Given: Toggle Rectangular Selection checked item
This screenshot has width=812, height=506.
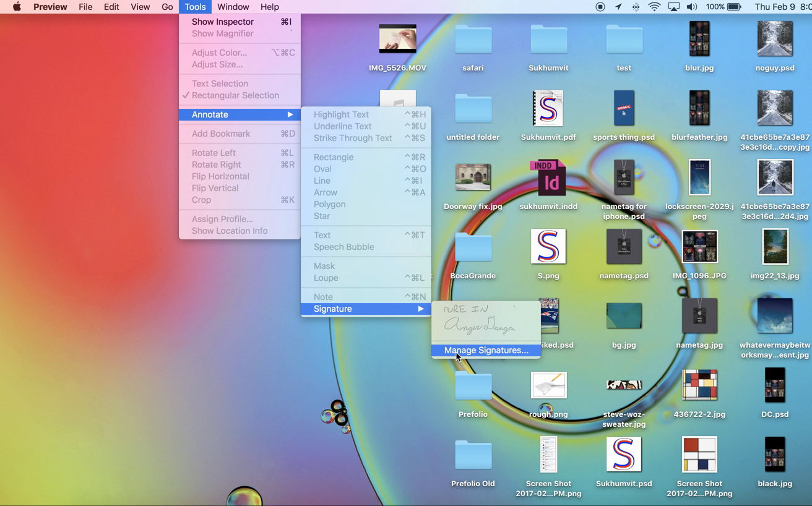Looking at the screenshot, I should coord(240,95).
